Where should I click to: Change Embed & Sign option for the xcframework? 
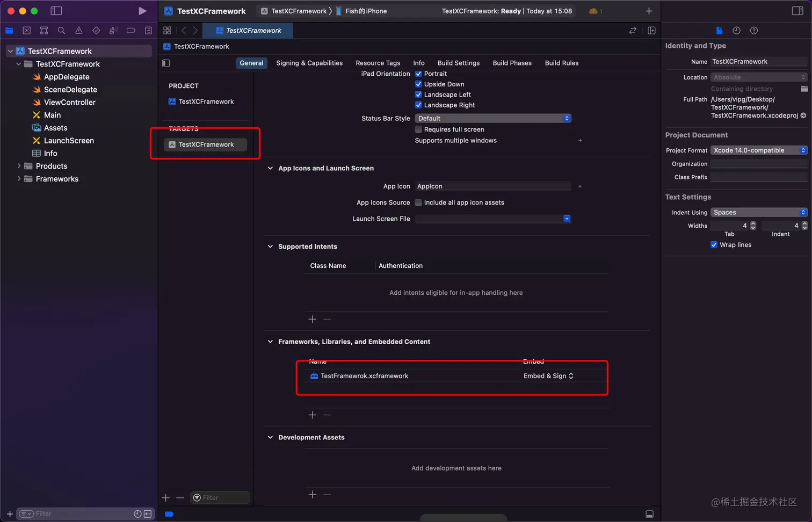point(548,376)
